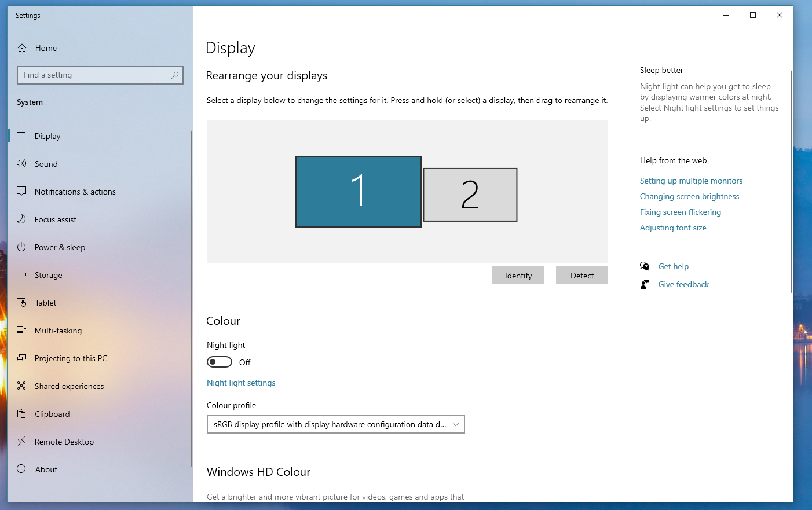The image size is (812, 510).
Task: Click the main page vertical scrollbar
Action: (x=791, y=181)
